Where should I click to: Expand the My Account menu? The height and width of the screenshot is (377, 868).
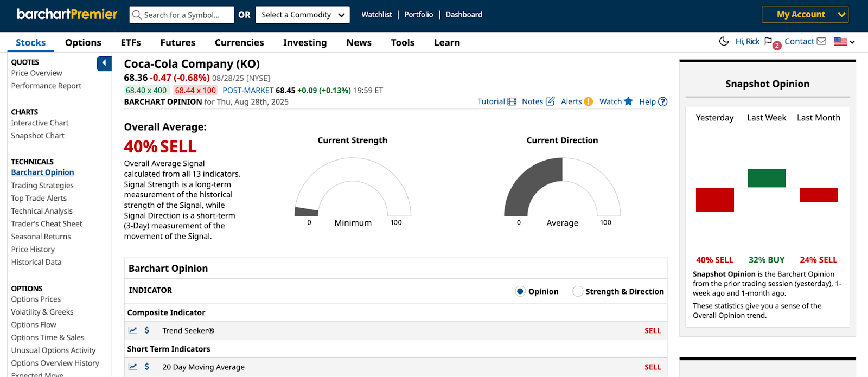805,15
